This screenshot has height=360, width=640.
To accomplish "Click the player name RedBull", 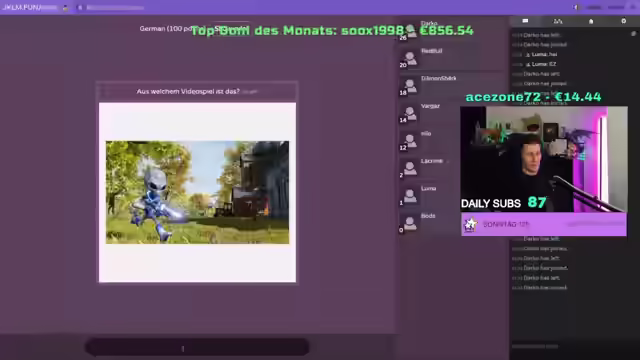I will pos(431,51).
